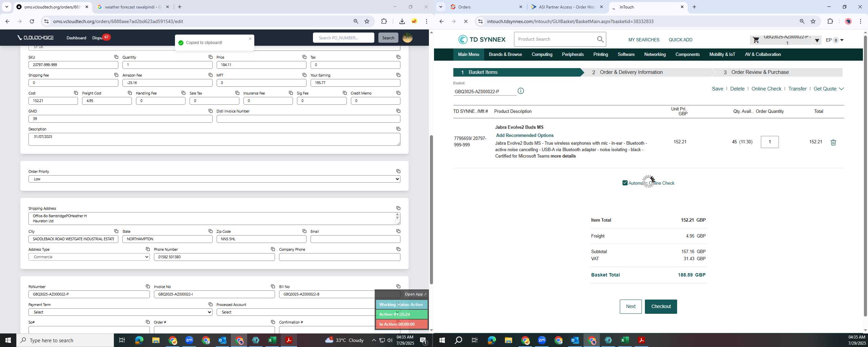The image size is (868, 347).
Task: Open the TD Synnex shopping cart icon
Action: (756, 40)
